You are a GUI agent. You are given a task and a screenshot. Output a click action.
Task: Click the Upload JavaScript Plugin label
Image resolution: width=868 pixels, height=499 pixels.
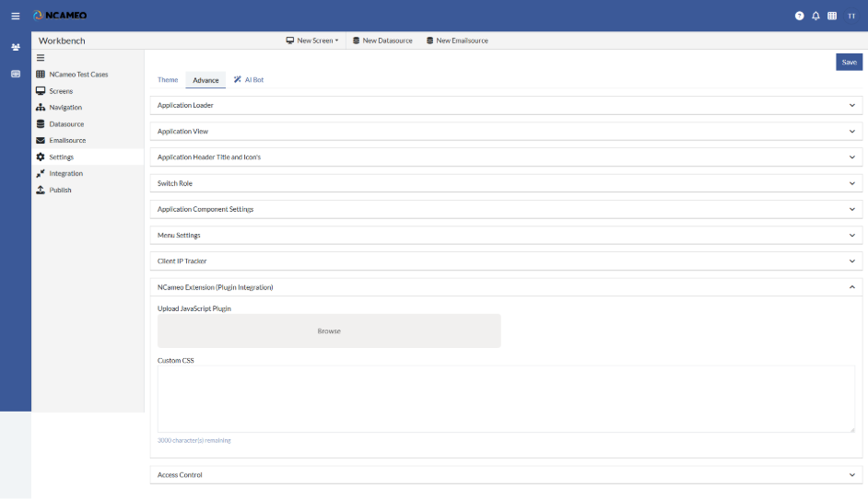(x=194, y=308)
